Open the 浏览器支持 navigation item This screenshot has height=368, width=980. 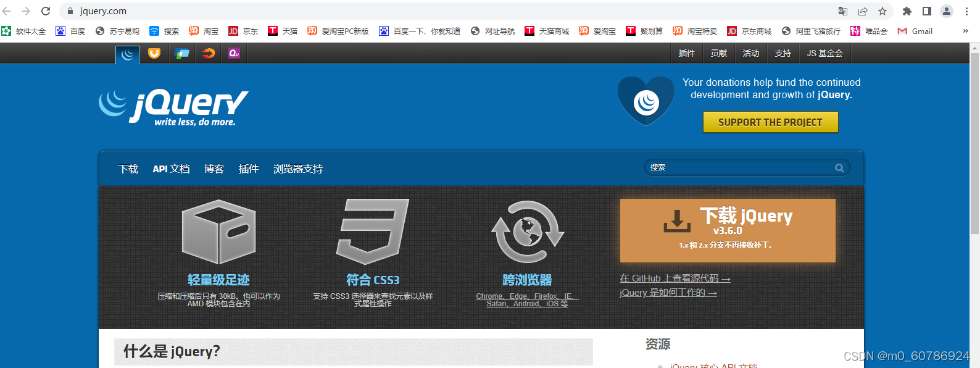click(298, 169)
